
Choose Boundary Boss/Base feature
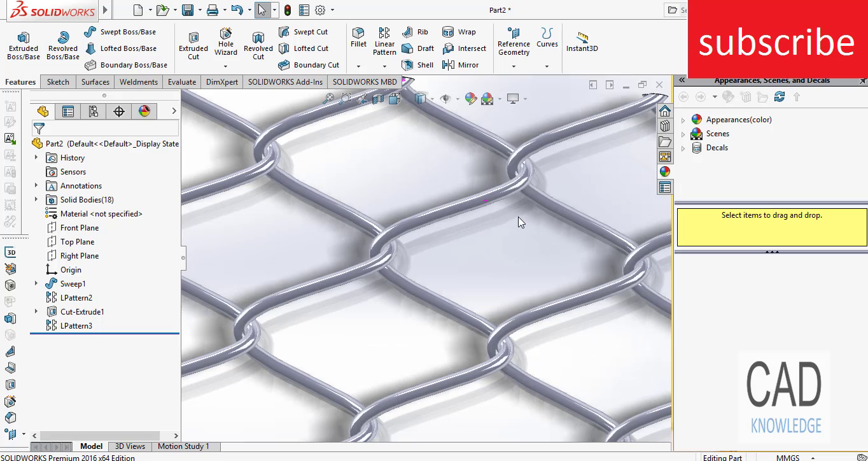pos(126,65)
